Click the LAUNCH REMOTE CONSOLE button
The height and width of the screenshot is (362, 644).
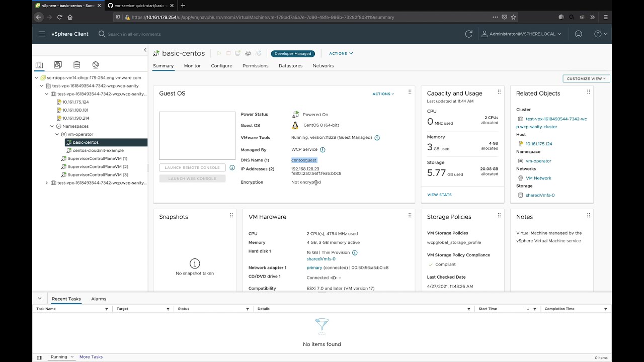click(x=192, y=167)
